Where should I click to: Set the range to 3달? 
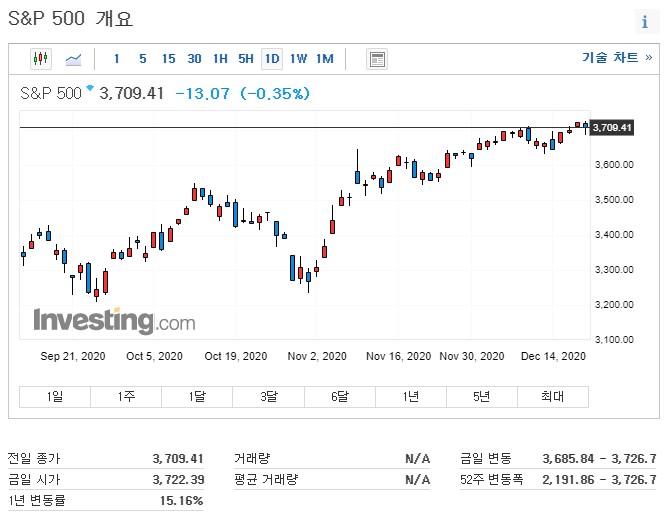tap(268, 396)
